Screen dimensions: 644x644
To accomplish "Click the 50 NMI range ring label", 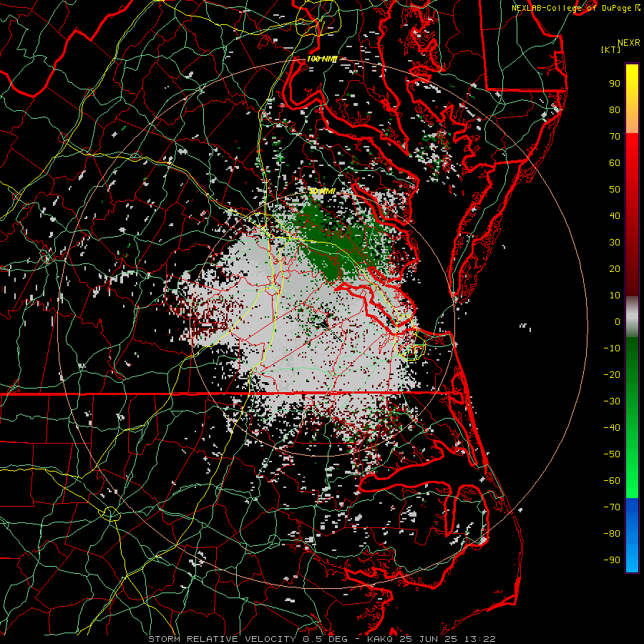I will point(322,191).
